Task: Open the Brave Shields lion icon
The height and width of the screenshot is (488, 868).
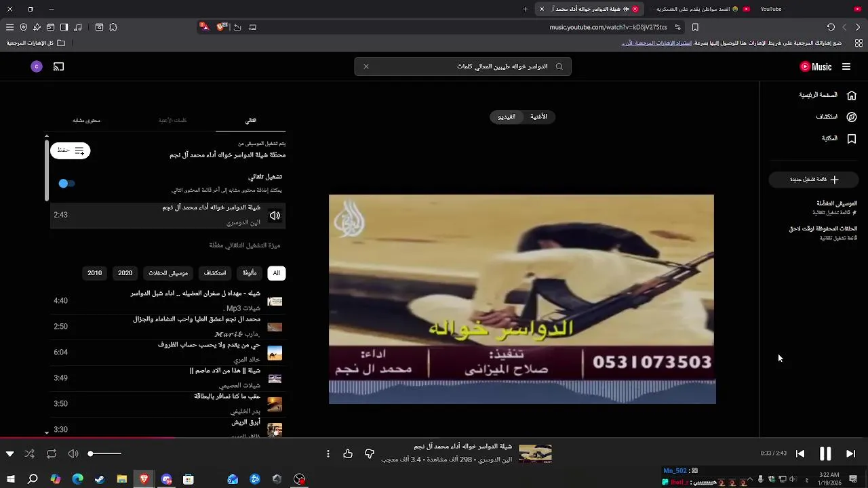Action: (x=221, y=27)
